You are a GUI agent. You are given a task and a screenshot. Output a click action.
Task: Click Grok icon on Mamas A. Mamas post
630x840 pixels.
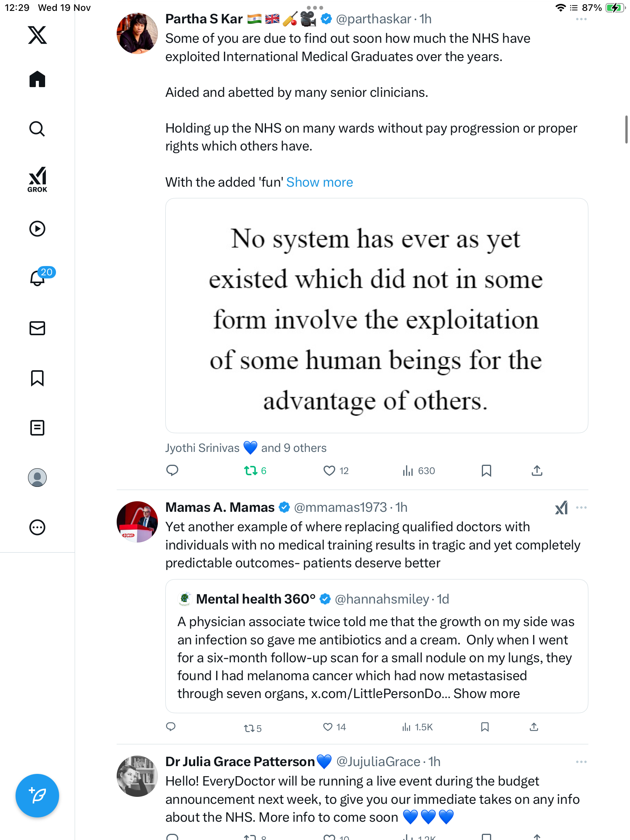coord(561,507)
